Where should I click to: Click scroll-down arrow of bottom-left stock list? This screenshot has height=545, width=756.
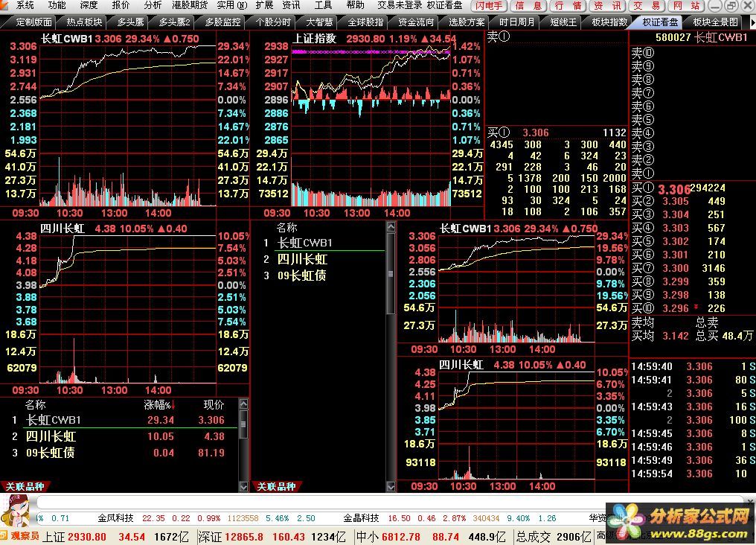click(x=243, y=487)
